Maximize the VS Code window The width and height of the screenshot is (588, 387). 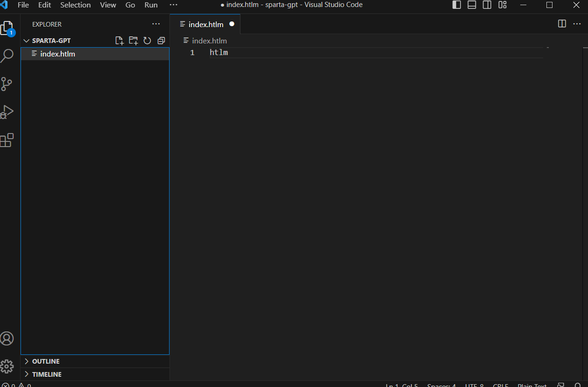click(x=550, y=5)
